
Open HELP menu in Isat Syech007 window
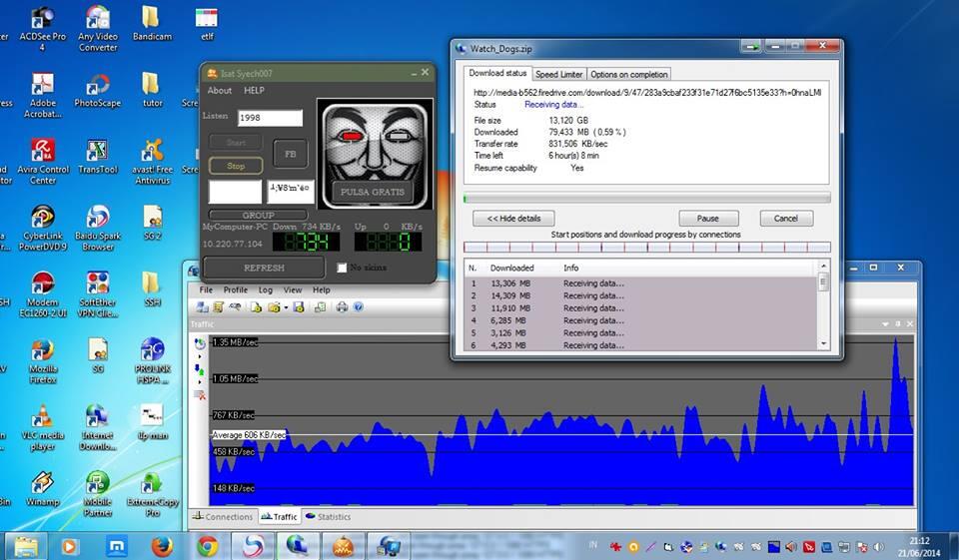click(254, 91)
